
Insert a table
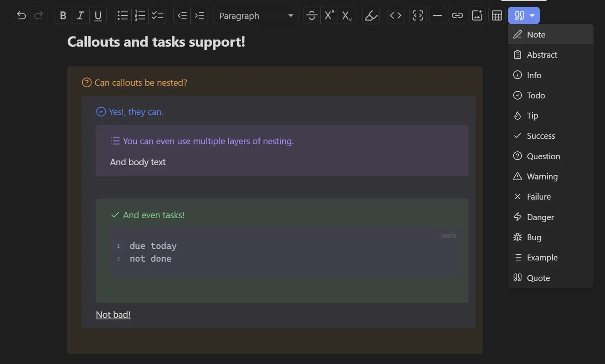click(x=497, y=16)
